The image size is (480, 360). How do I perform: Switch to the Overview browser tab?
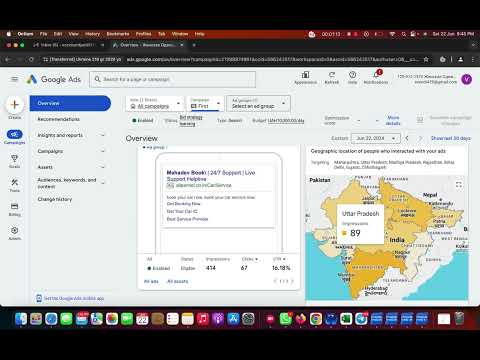click(148, 45)
